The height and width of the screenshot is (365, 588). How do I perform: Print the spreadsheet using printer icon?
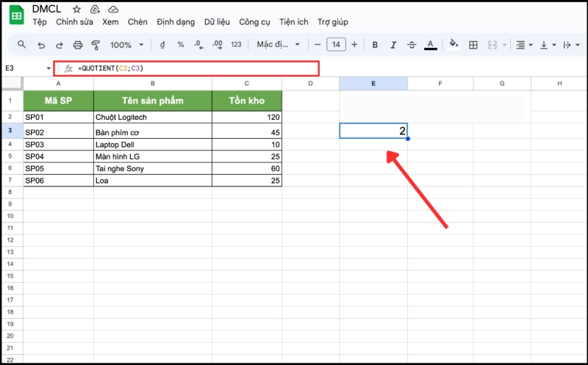pyautogui.click(x=77, y=45)
